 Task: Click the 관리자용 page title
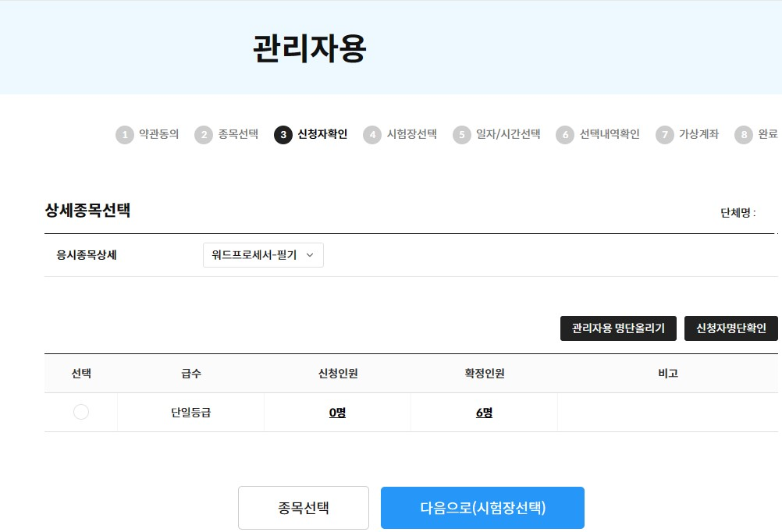309,49
